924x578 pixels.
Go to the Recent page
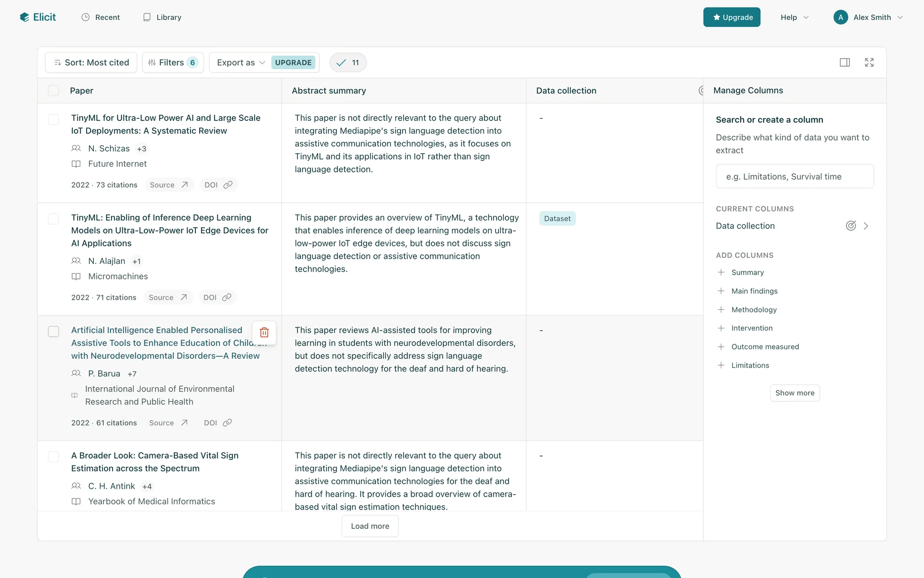101,17
